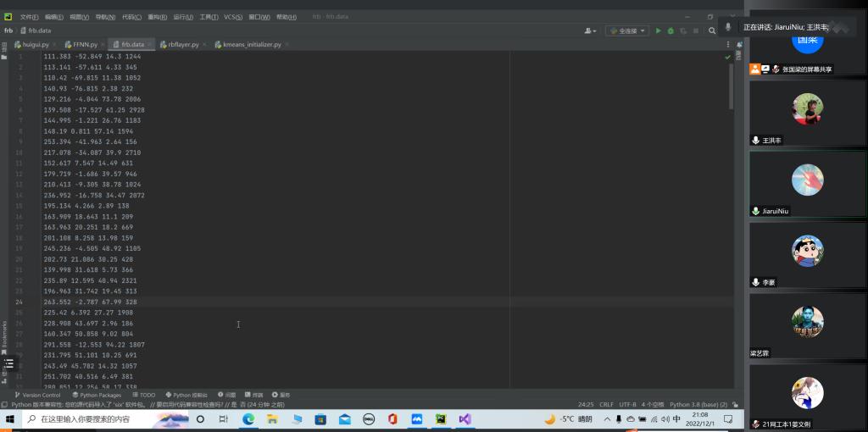
Task: Switch to the kmeans_initializer.py tab
Action: click(252, 44)
